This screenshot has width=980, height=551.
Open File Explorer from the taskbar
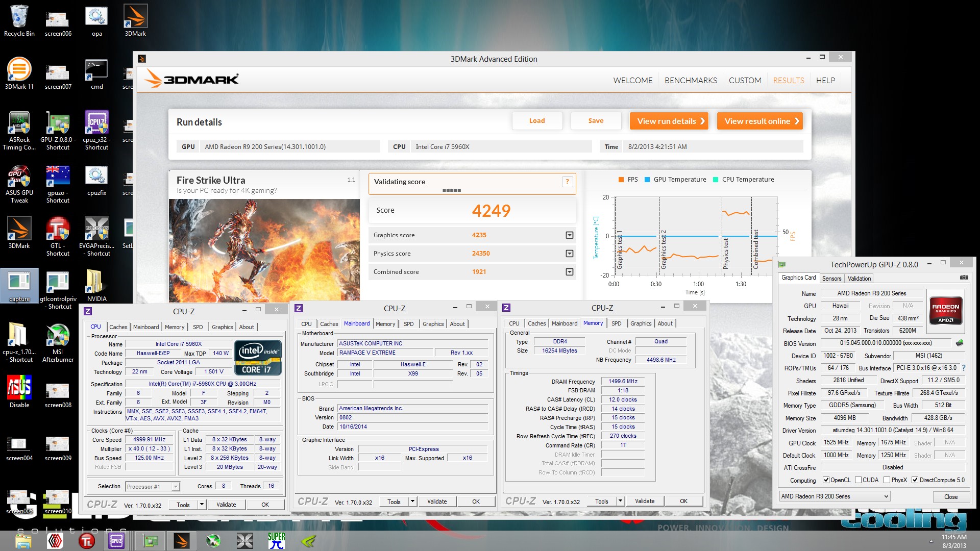tap(23, 541)
